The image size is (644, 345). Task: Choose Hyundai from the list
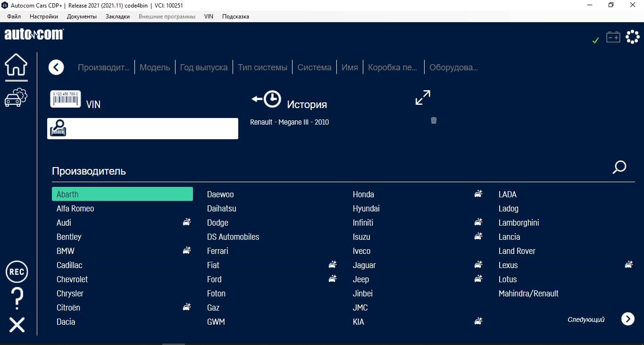coord(366,208)
